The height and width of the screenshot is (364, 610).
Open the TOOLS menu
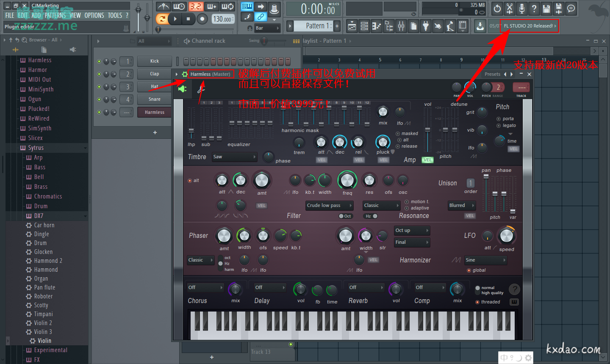coord(115,15)
